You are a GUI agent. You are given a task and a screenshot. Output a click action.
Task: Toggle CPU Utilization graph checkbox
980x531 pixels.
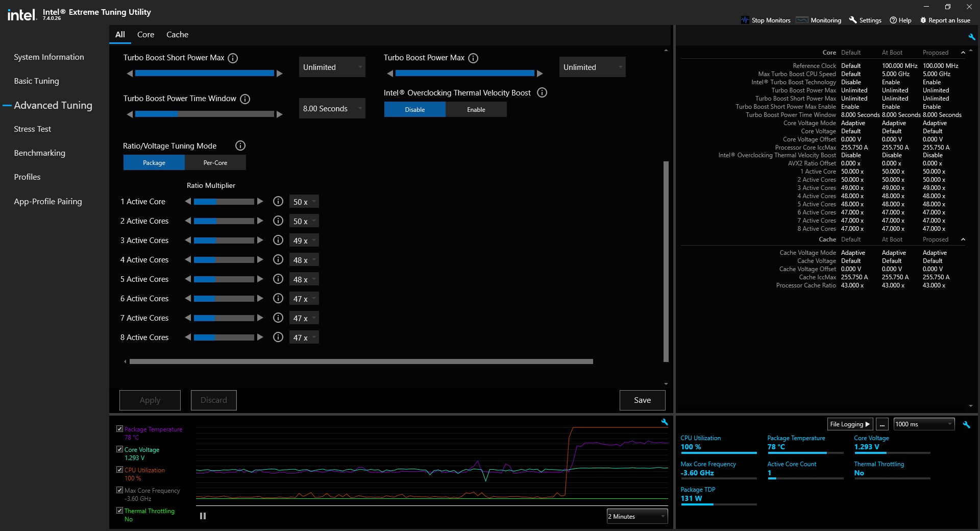pyautogui.click(x=119, y=470)
